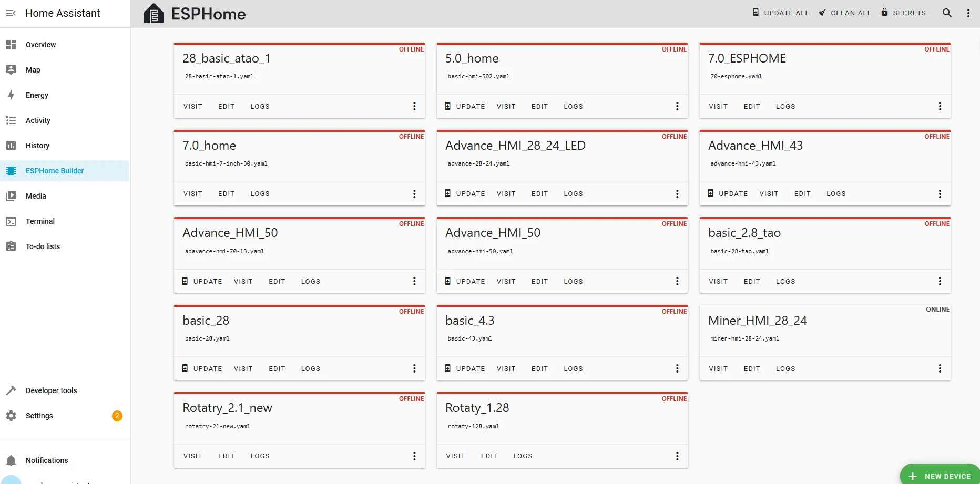The image size is (980, 484).
Task: Collapse the Home Assistant sidebar menu icon
Action: (x=11, y=13)
